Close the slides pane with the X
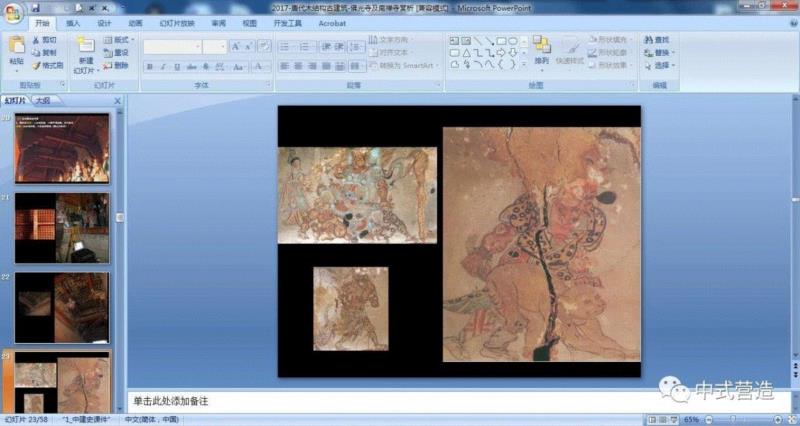 point(117,101)
